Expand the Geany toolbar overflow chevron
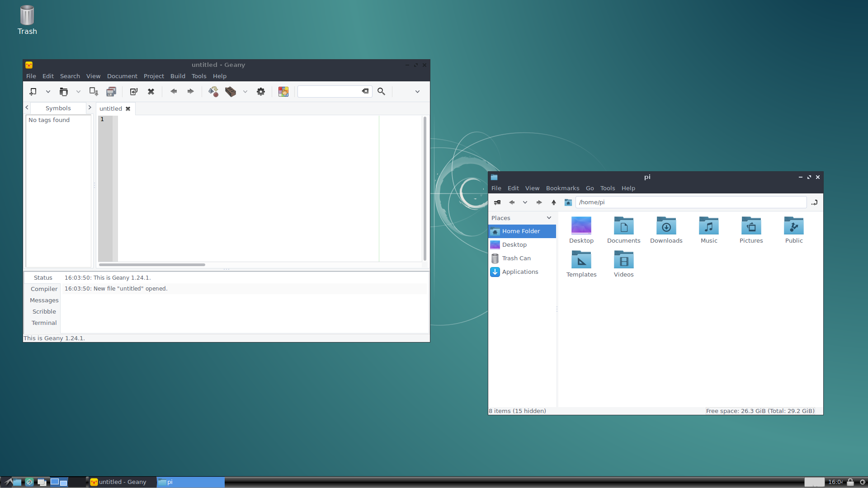This screenshot has height=488, width=868. click(417, 92)
